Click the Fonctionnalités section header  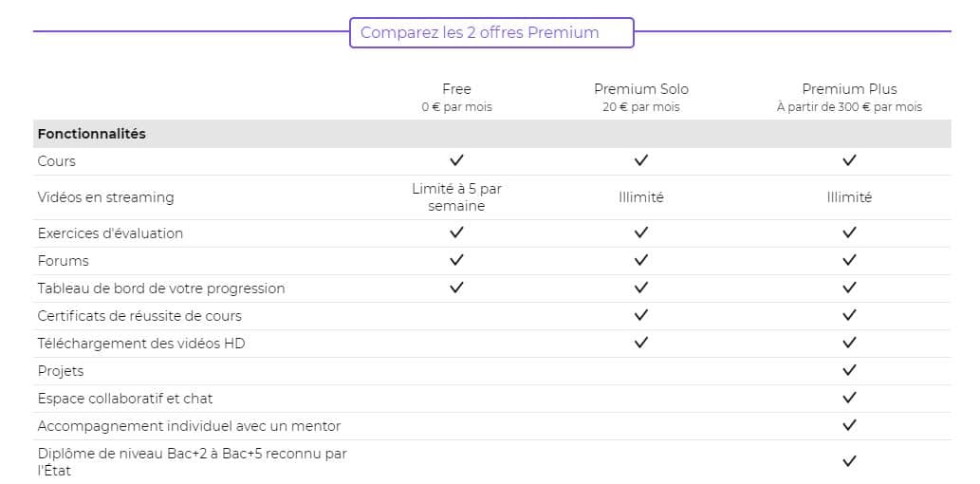pos(92,134)
